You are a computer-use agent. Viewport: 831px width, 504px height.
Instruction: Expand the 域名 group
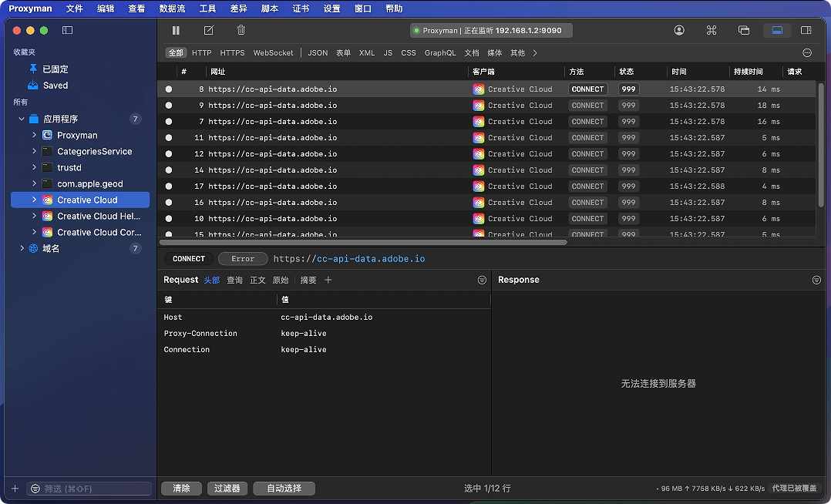tap(22, 248)
